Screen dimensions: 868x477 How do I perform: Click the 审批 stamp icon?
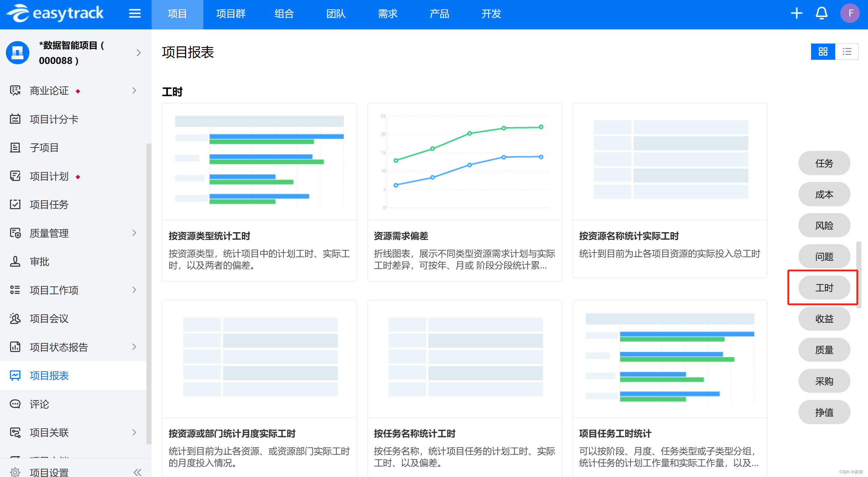pyautogui.click(x=15, y=261)
